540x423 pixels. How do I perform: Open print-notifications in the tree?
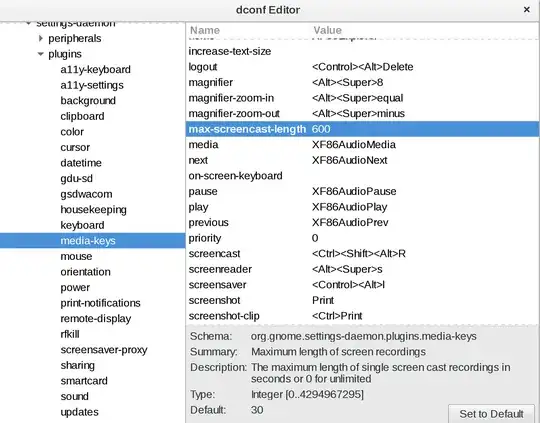[100, 303]
